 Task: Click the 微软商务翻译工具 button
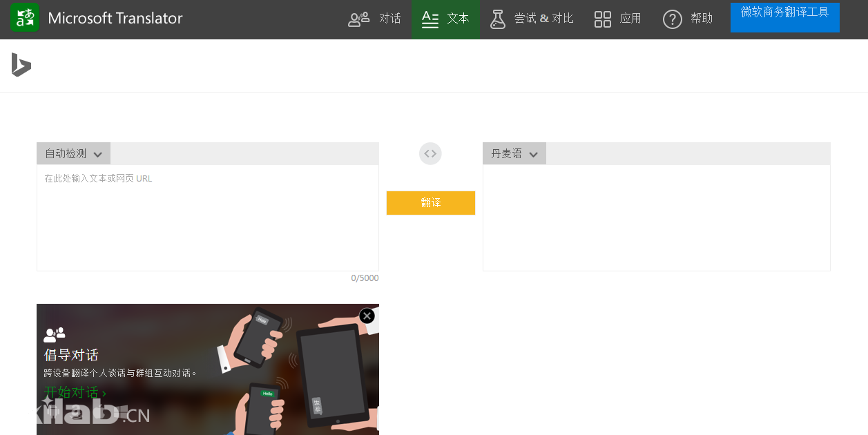[784, 17]
